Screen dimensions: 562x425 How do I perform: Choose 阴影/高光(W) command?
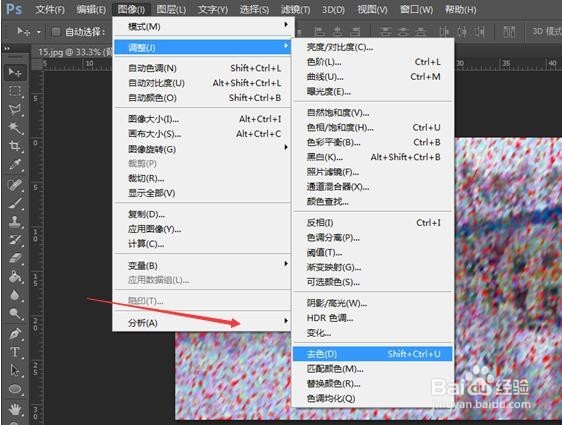373,303
